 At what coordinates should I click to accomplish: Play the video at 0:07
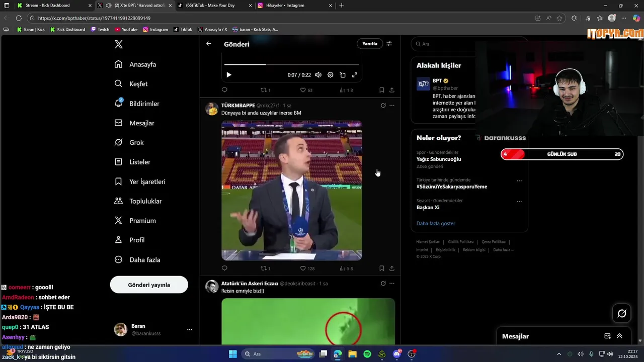229,75
